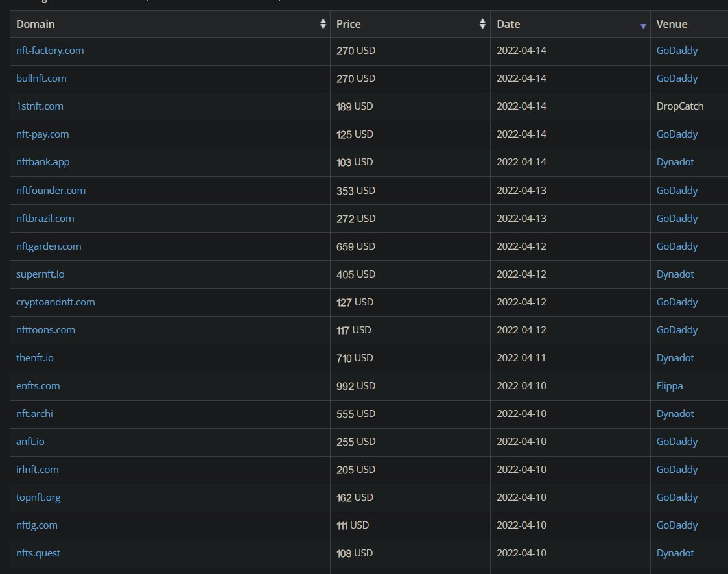728x574 pixels.
Task: Open 1stnft.com domain link
Action: coord(40,106)
